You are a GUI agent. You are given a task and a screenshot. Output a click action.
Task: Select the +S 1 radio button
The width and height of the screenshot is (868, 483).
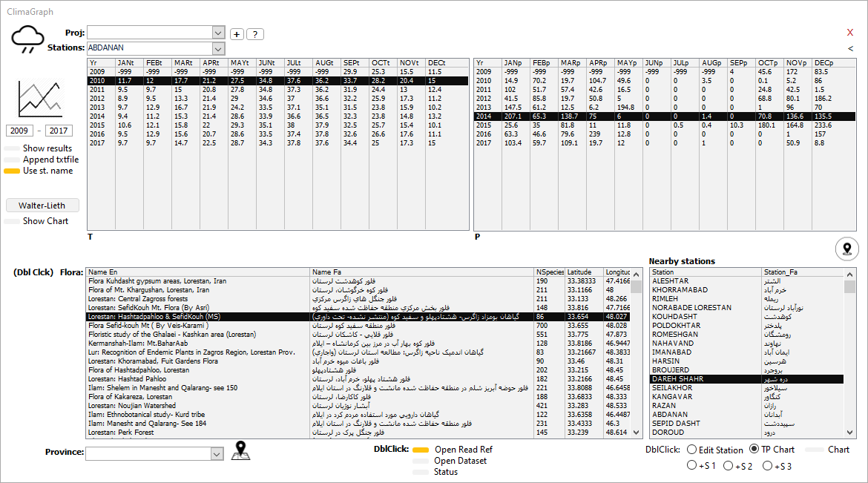tap(692, 465)
